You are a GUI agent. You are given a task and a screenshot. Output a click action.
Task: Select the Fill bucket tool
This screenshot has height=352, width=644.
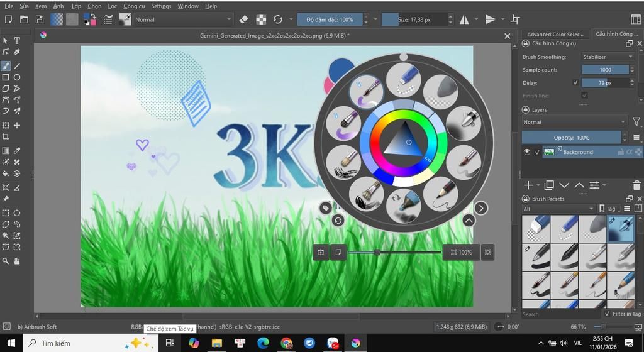point(6,173)
